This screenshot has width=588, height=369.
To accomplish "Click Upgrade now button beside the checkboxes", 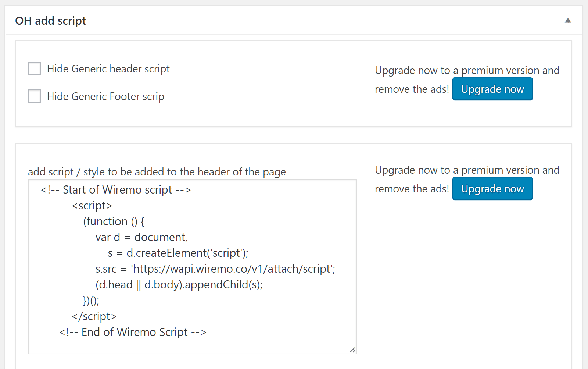I will tap(492, 89).
